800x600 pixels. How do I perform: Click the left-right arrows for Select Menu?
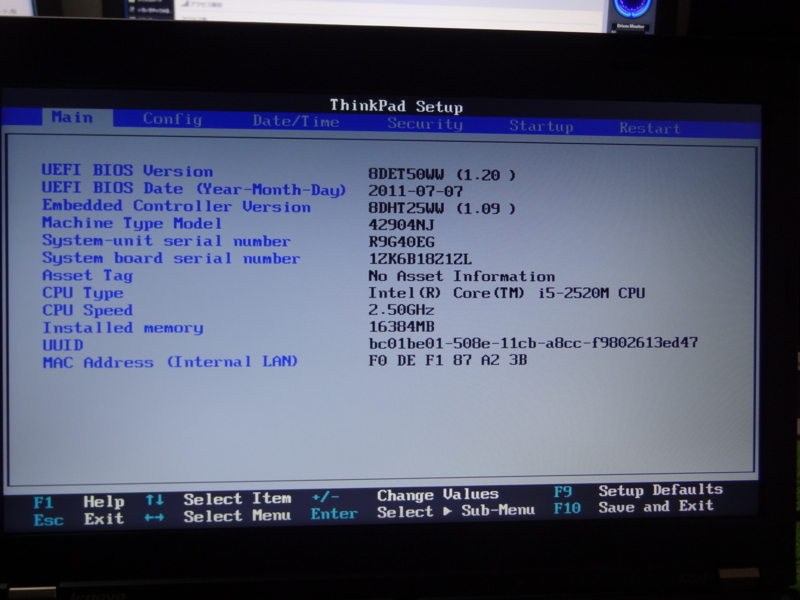[x=155, y=517]
